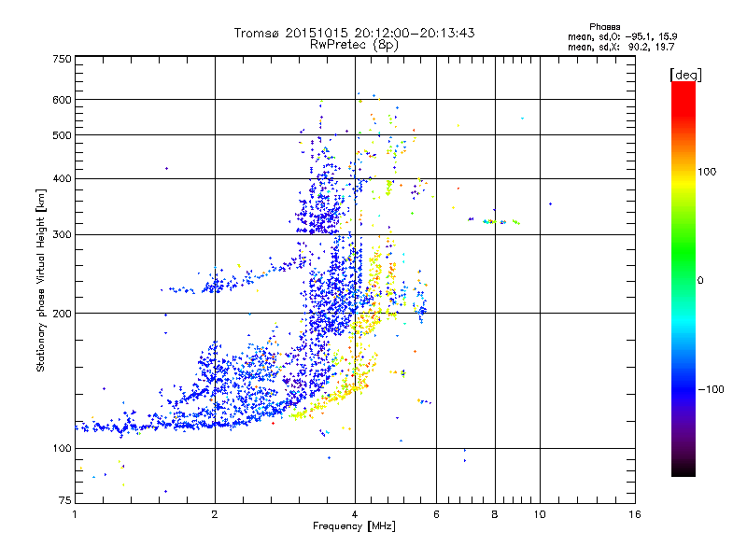Click the x-axis tick label '8'
The width and height of the screenshot is (747, 560).
495,514
